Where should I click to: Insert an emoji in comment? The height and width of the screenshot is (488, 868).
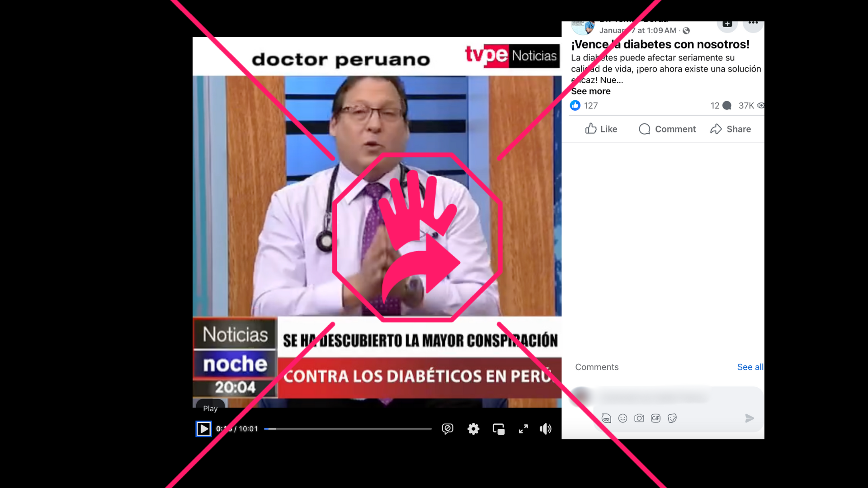tap(623, 418)
